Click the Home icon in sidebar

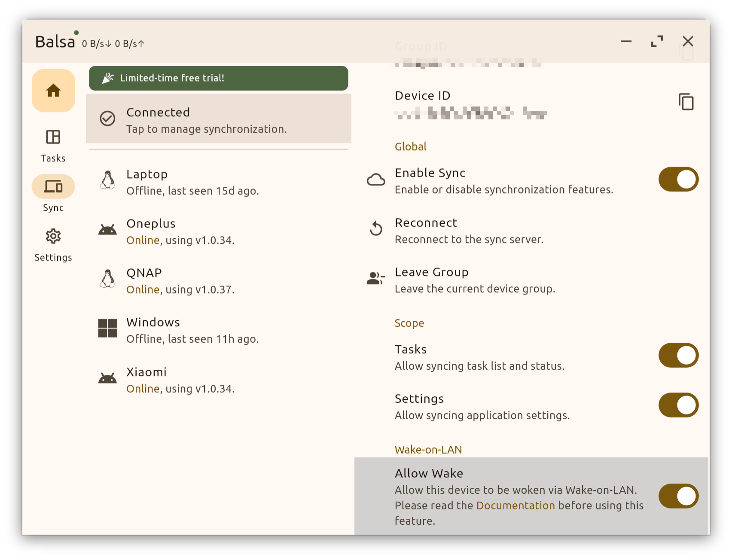53,91
